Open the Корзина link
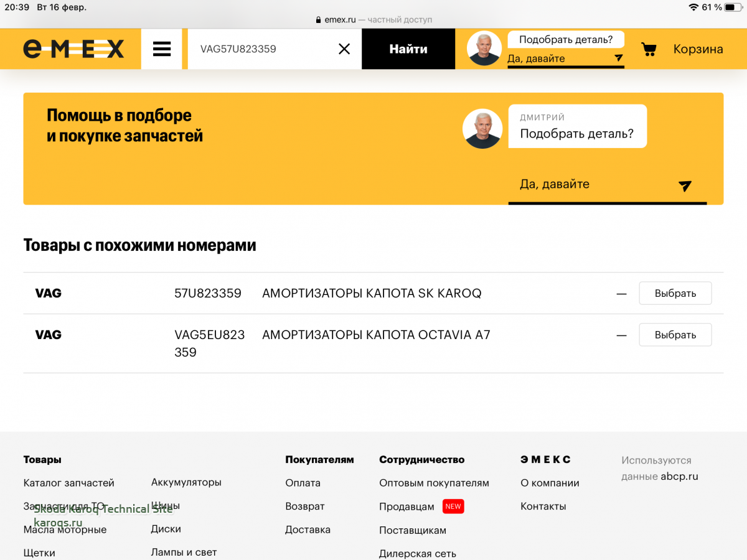The width and height of the screenshot is (747, 560). point(698,49)
